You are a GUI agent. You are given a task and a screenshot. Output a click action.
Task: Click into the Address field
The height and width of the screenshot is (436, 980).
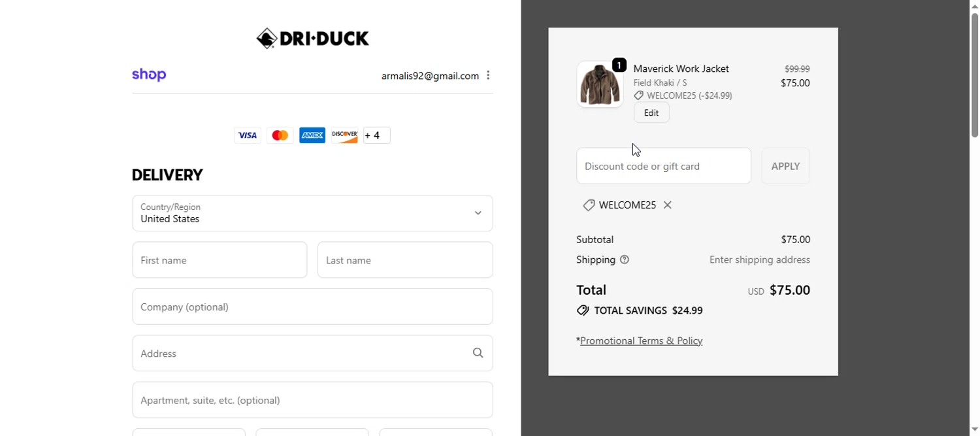click(x=312, y=353)
